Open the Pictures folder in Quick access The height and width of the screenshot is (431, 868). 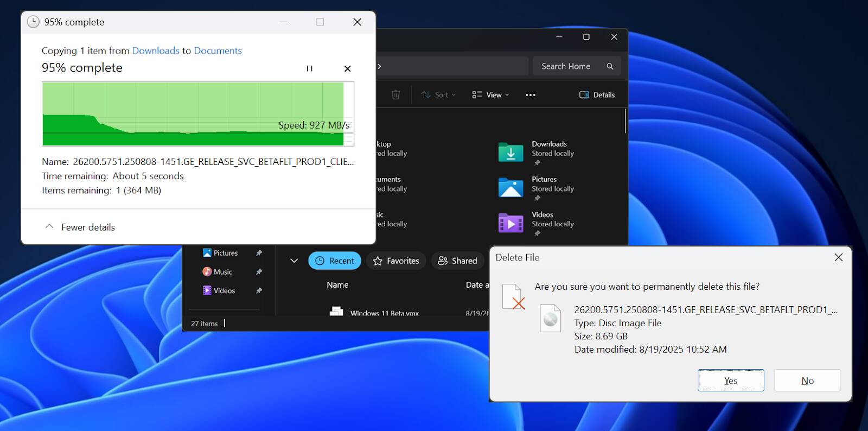click(x=510, y=188)
